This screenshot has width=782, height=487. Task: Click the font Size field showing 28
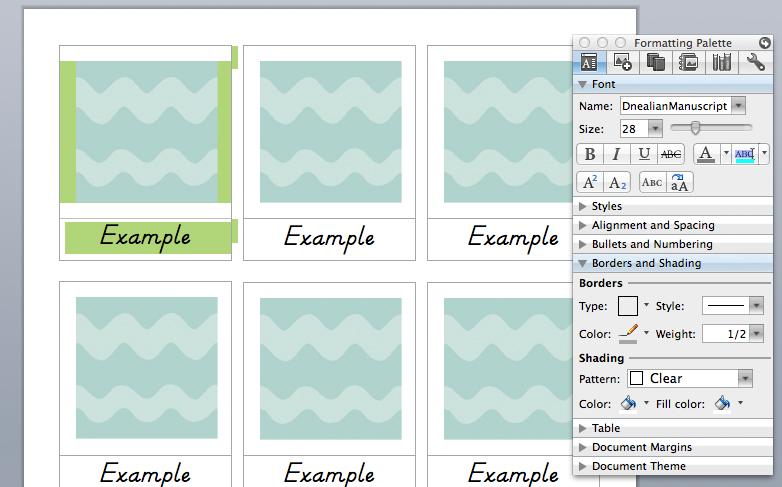pos(634,129)
